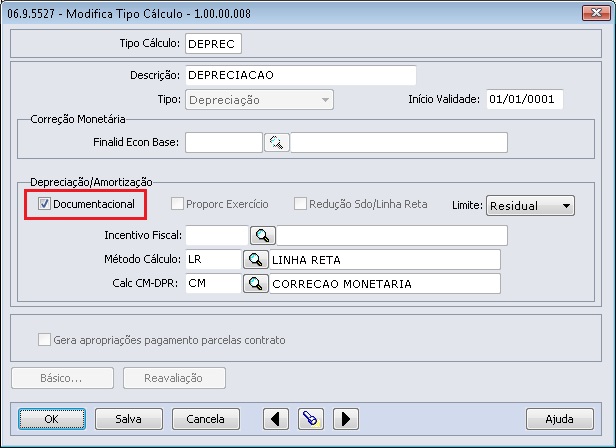Click the LINHA RETA description field
Image resolution: width=616 pixels, height=448 pixels.
tap(385, 260)
